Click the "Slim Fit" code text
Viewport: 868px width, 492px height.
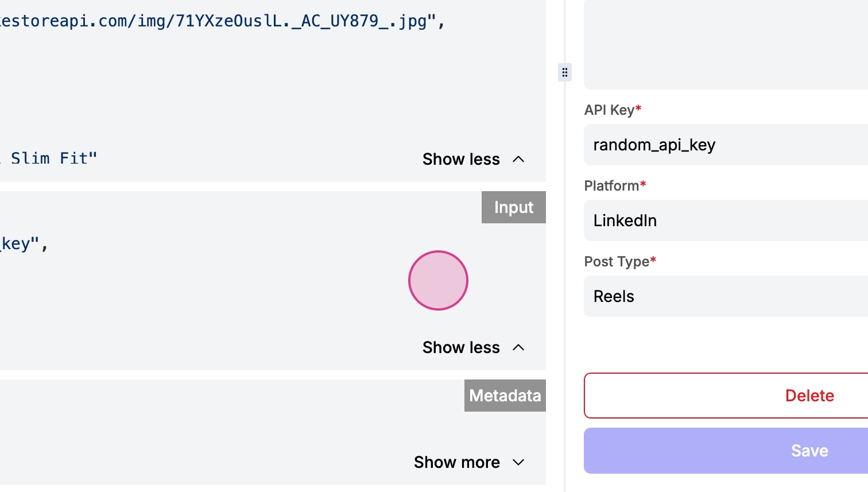click(x=54, y=158)
